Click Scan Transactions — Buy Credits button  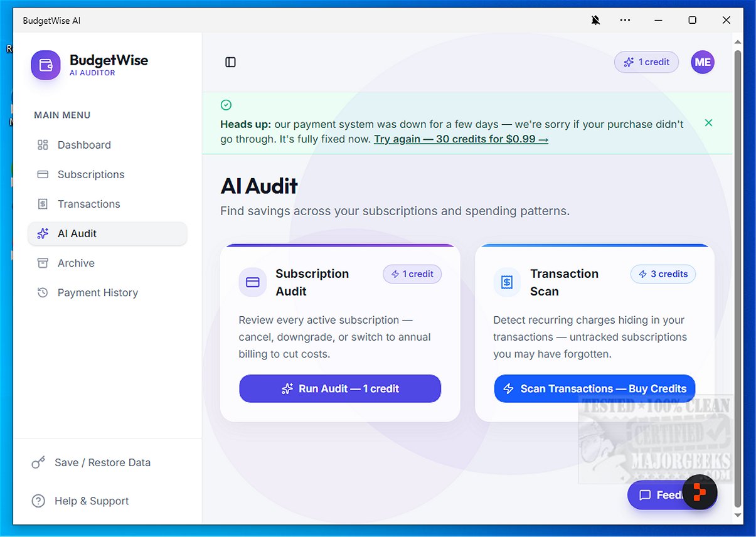pos(595,388)
